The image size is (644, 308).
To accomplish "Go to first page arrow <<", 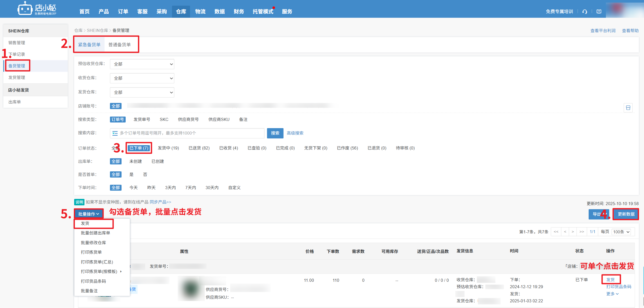I will [x=556, y=232].
